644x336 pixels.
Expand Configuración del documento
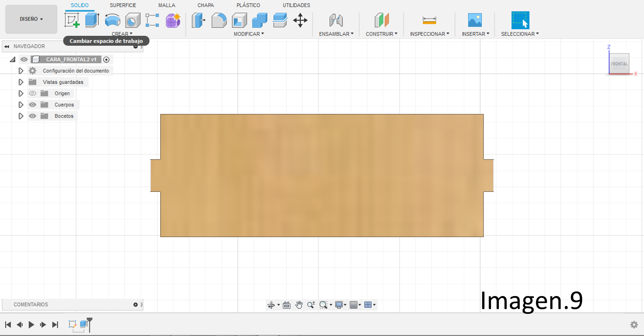point(21,71)
